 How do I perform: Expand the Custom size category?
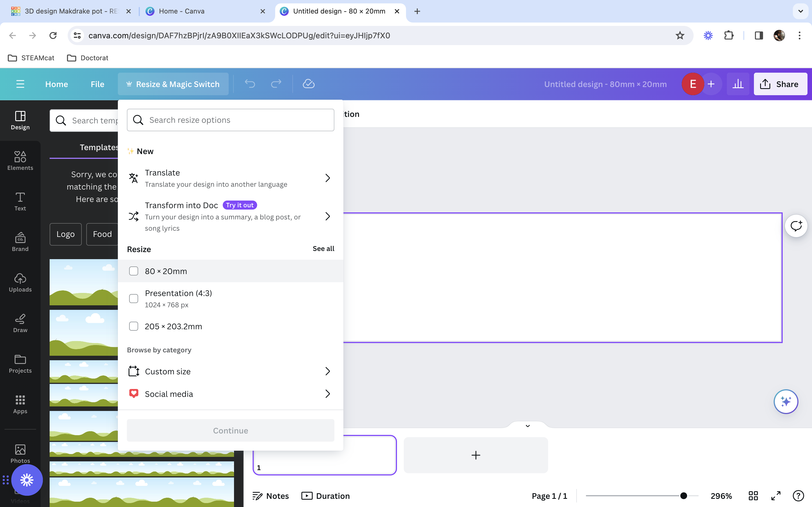tap(327, 372)
